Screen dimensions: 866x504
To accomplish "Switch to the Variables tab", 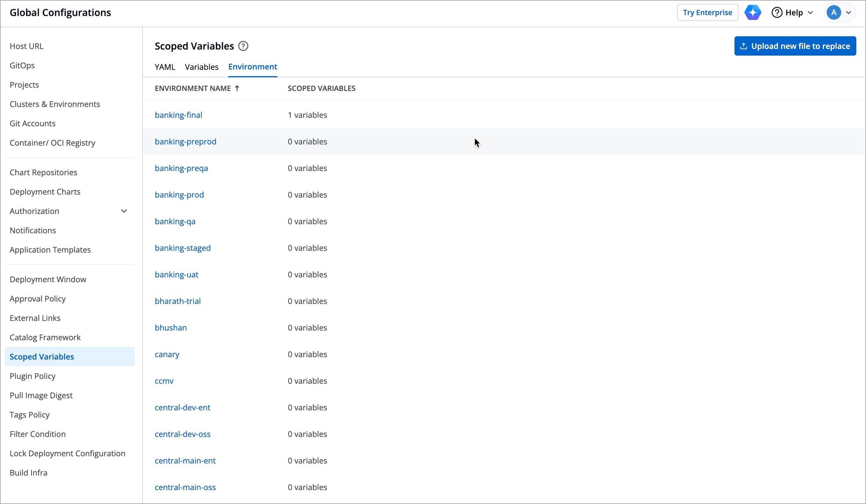I will coord(201,67).
